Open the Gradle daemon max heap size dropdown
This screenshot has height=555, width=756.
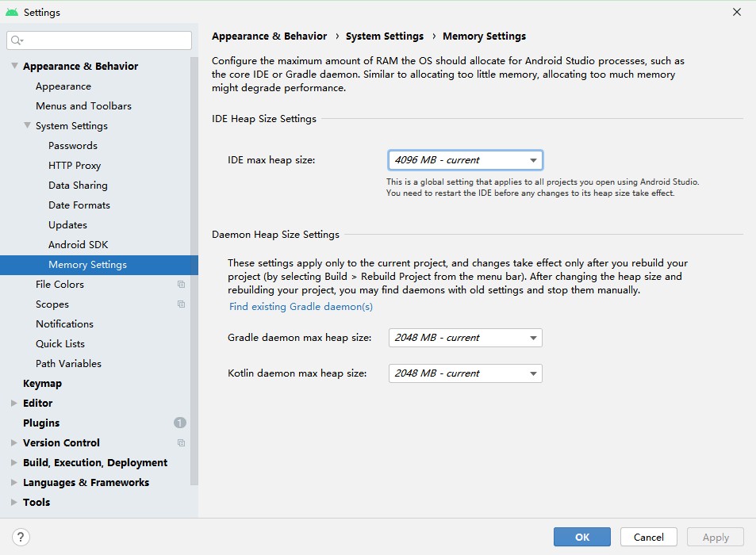click(x=466, y=338)
